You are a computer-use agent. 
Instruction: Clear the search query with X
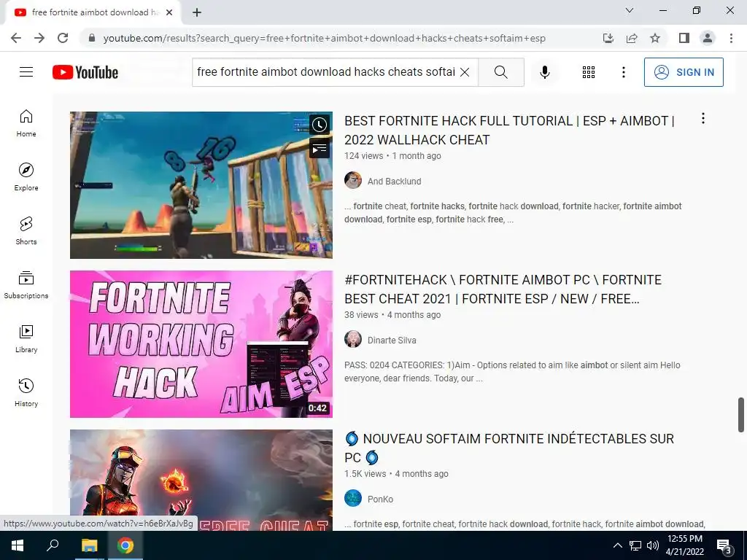[x=465, y=72]
